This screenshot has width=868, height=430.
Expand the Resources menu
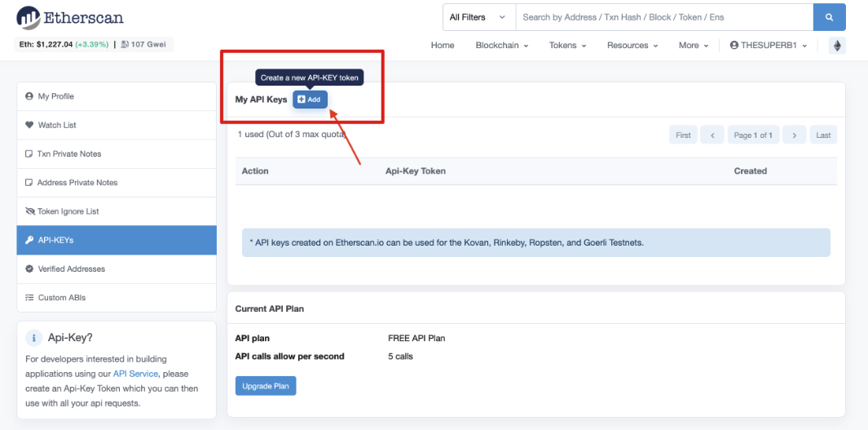pos(632,46)
